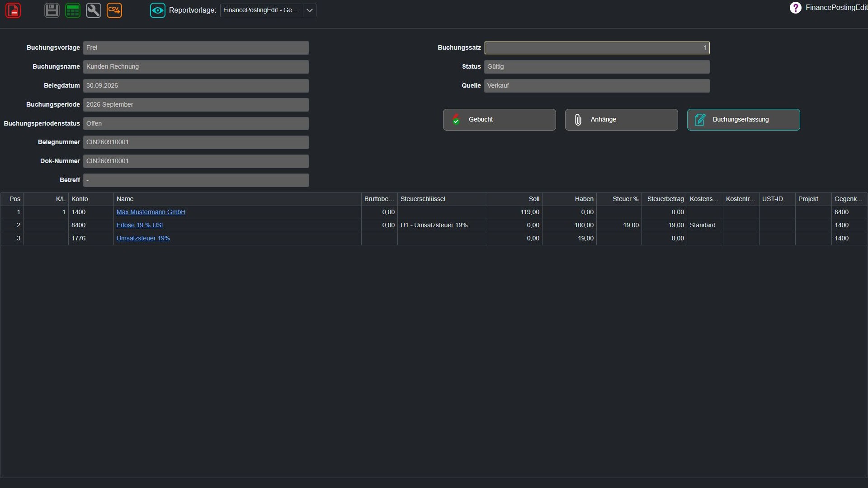Open the help question mark icon

point(796,8)
